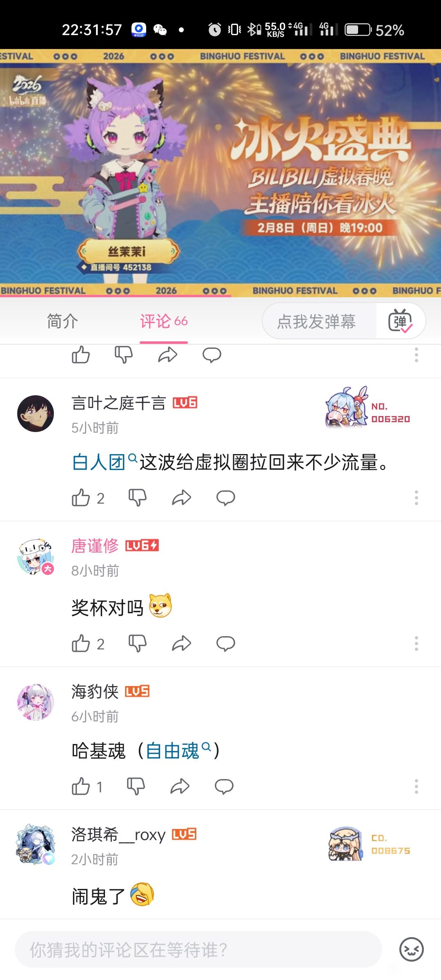Share the 哈基魂 comment by 海豹侠
This screenshot has height=980, width=441.
coord(180,786)
